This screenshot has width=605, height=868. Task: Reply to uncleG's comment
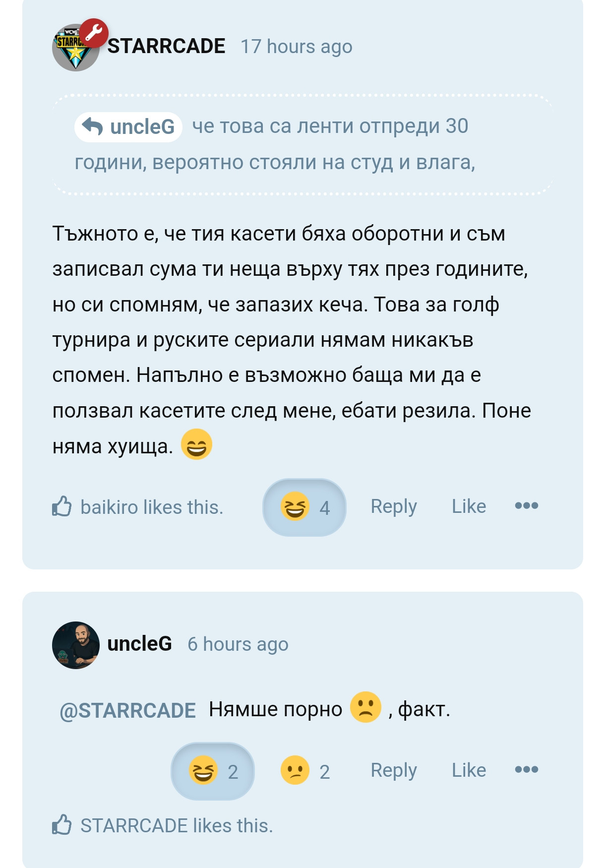(394, 770)
